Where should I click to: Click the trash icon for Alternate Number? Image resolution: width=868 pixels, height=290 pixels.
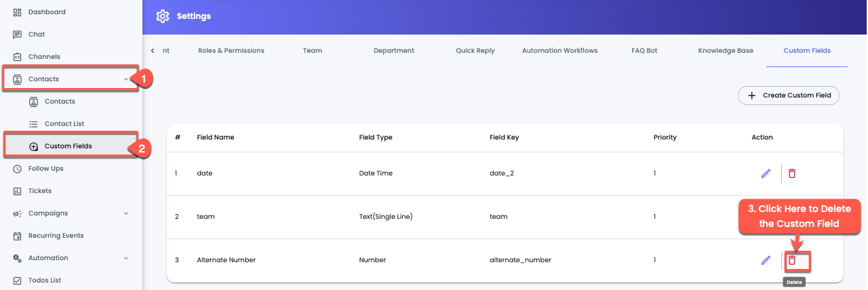point(791,260)
